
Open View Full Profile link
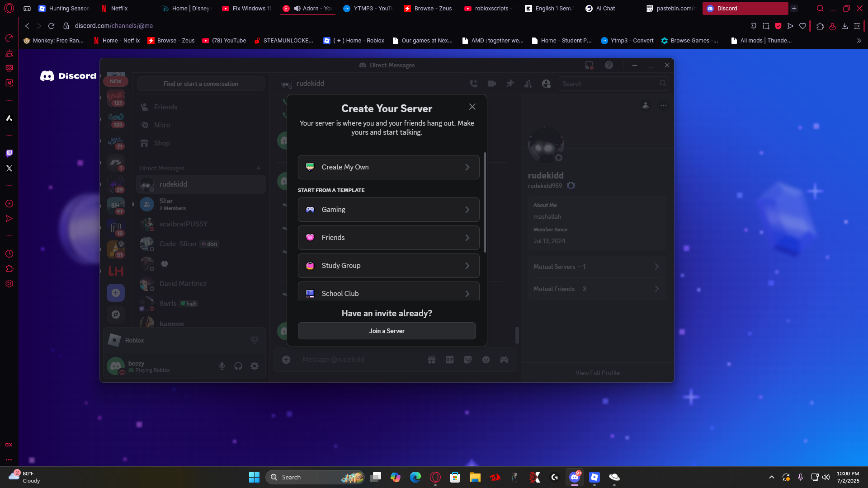coord(597,373)
